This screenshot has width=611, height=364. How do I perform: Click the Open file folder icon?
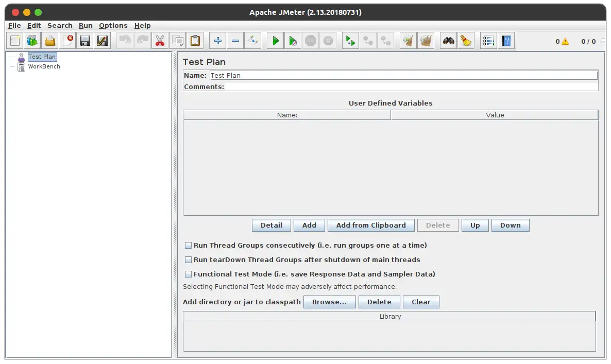50,41
